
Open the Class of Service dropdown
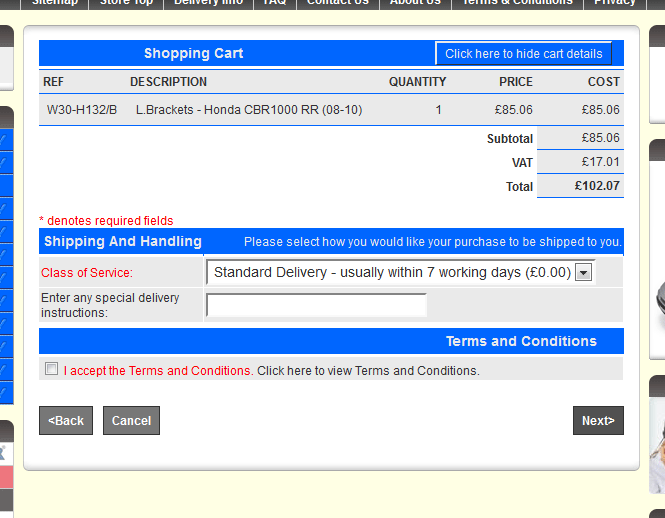click(584, 272)
